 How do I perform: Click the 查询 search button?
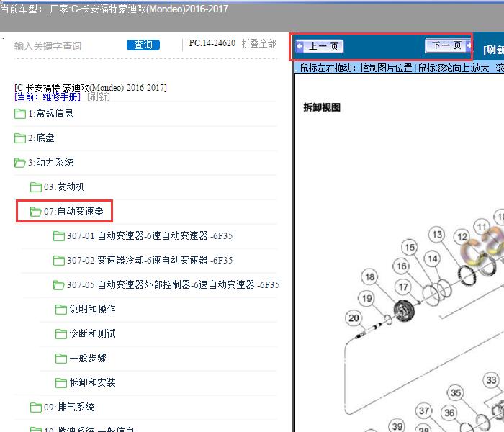coord(143,45)
